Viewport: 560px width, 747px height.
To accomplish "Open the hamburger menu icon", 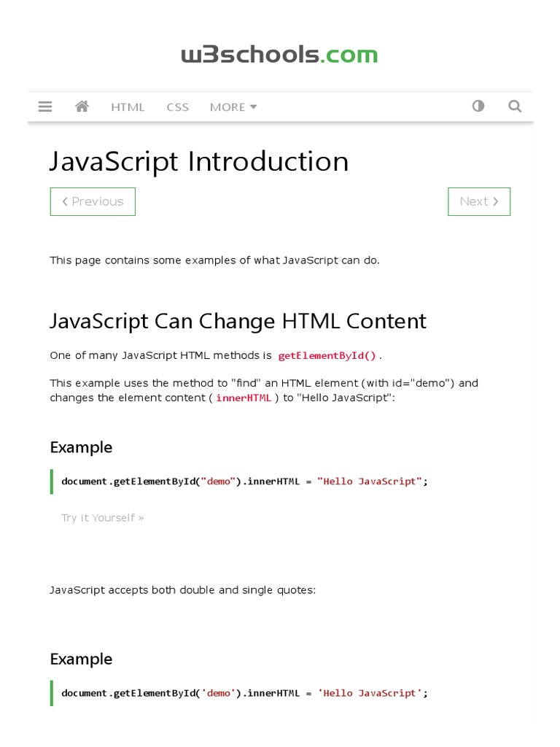I will (x=45, y=107).
